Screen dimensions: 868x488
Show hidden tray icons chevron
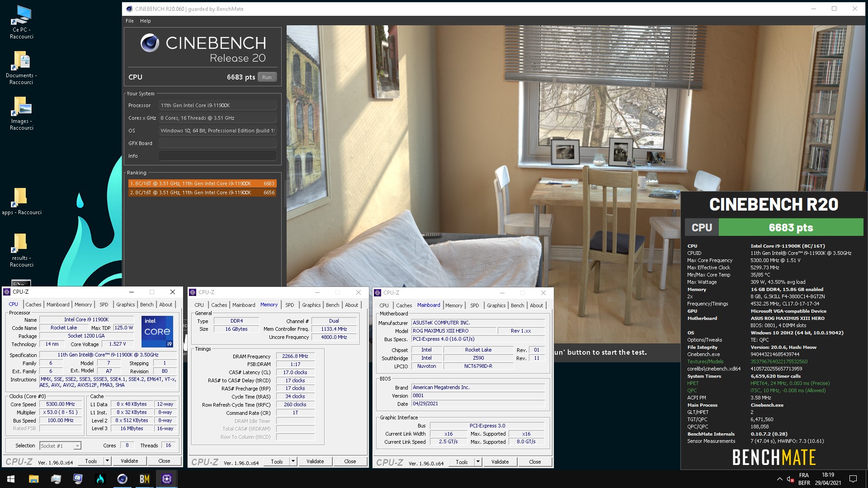point(779,479)
